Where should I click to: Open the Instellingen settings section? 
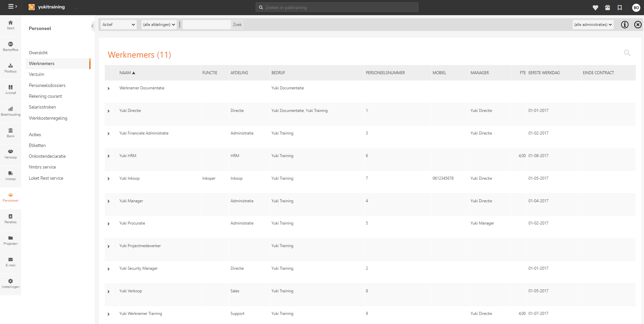click(x=10, y=284)
